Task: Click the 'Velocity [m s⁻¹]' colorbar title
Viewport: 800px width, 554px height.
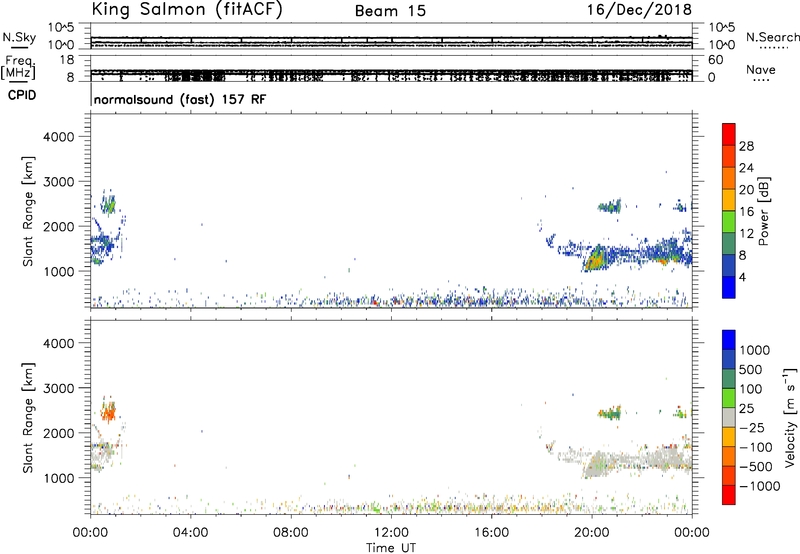Action: click(x=790, y=417)
